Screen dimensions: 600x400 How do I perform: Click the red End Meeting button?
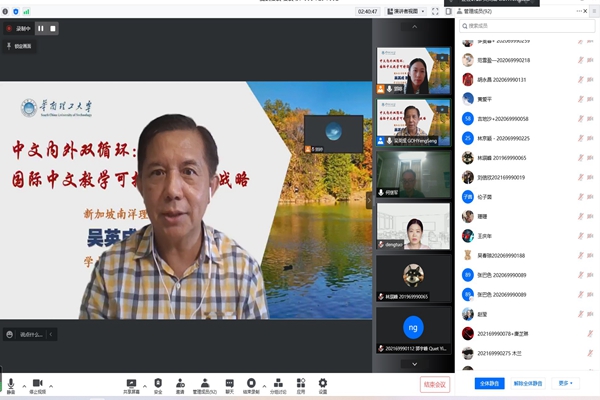click(435, 384)
